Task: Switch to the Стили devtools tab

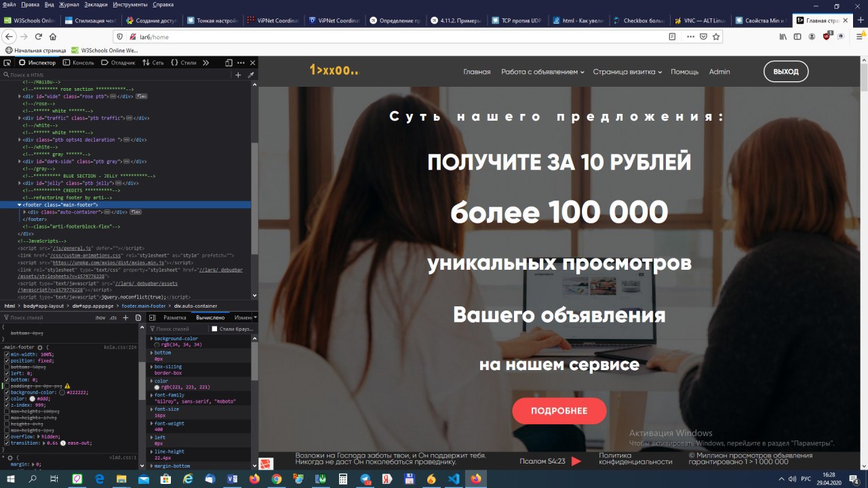Action: tap(184, 62)
